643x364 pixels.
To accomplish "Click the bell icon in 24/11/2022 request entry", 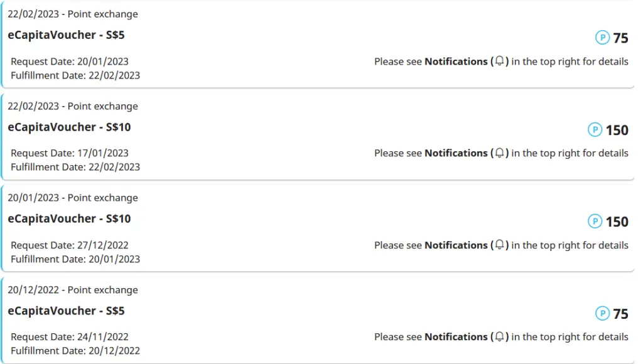I will pos(499,336).
